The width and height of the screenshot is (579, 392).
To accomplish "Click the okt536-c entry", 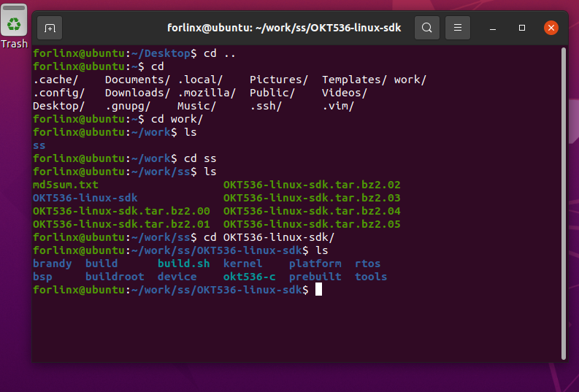I will [249, 277].
